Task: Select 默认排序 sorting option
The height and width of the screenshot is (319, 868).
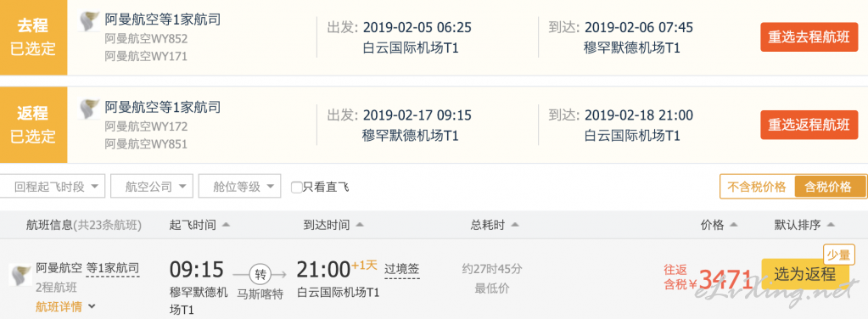Action: (x=804, y=225)
